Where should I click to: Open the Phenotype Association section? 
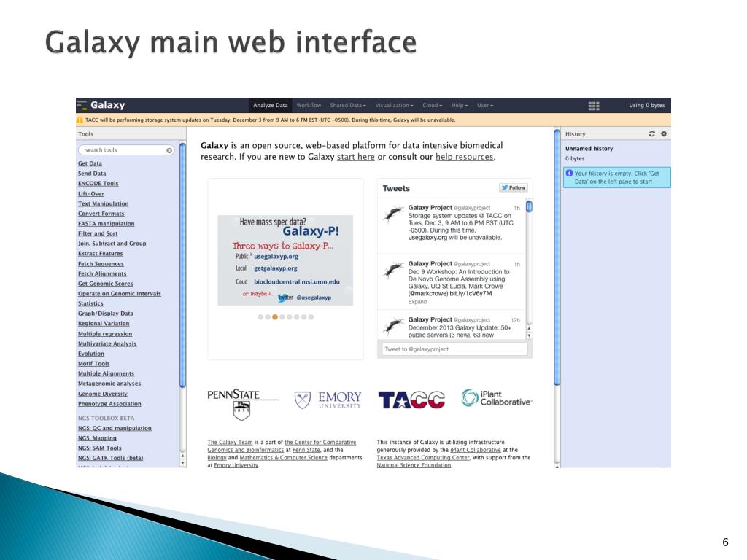tap(109, 404)
